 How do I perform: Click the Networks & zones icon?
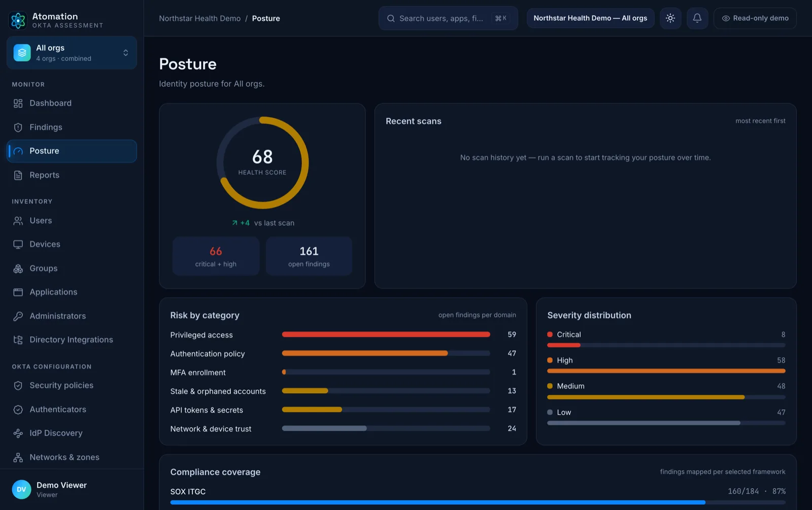(x=18, y=457)
